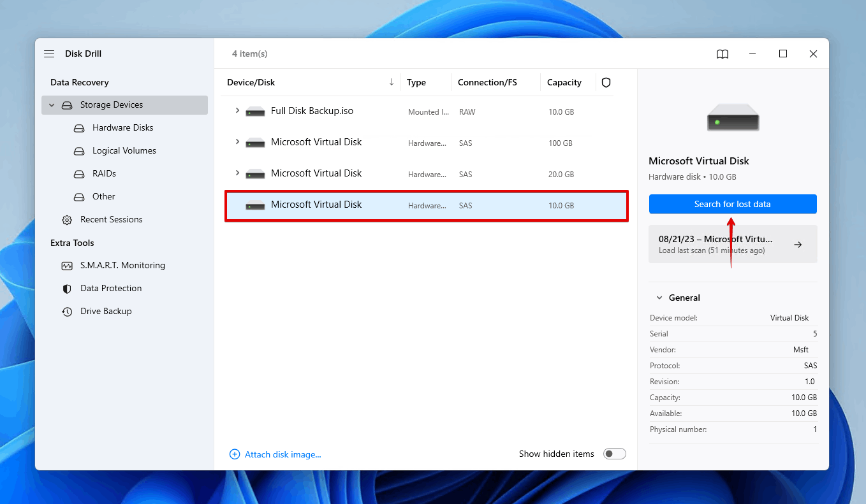Select Hardware Disks in sidebar
The width and height of the screenshot is (866, 504).
[123, 127]
